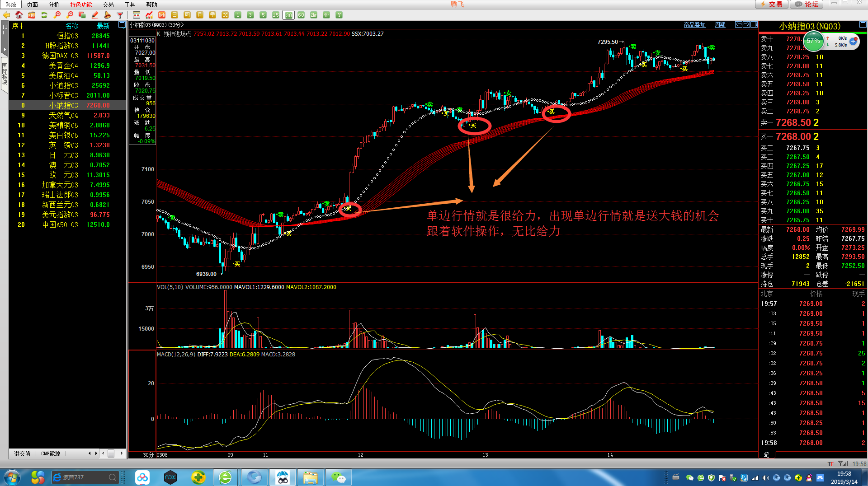
Task: Open the 帮助 menu
Action: [x=152, y=5]
